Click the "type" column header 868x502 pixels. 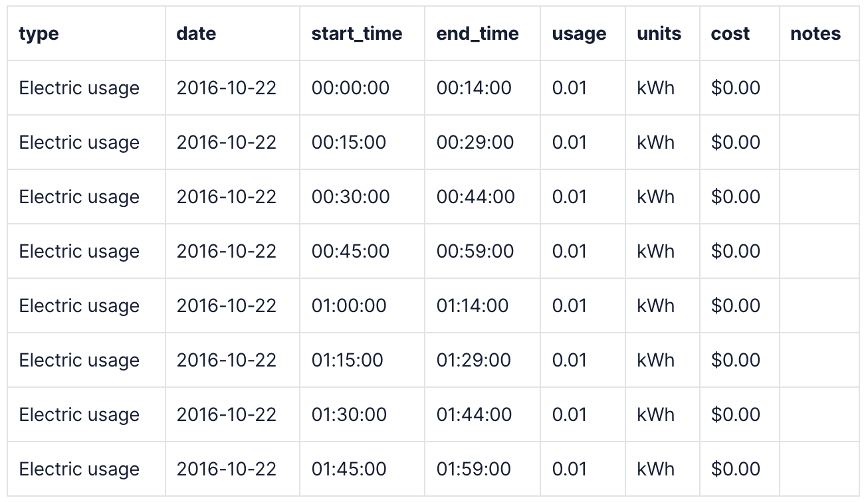39,34
